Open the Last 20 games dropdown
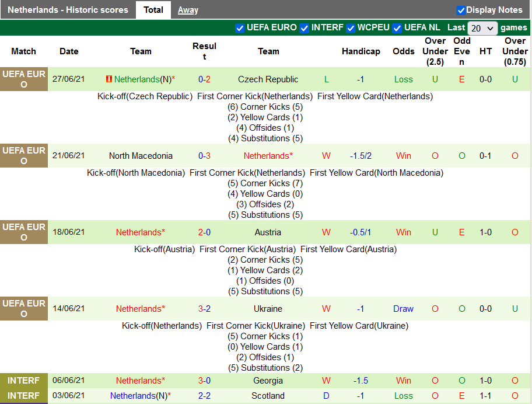 482,28
